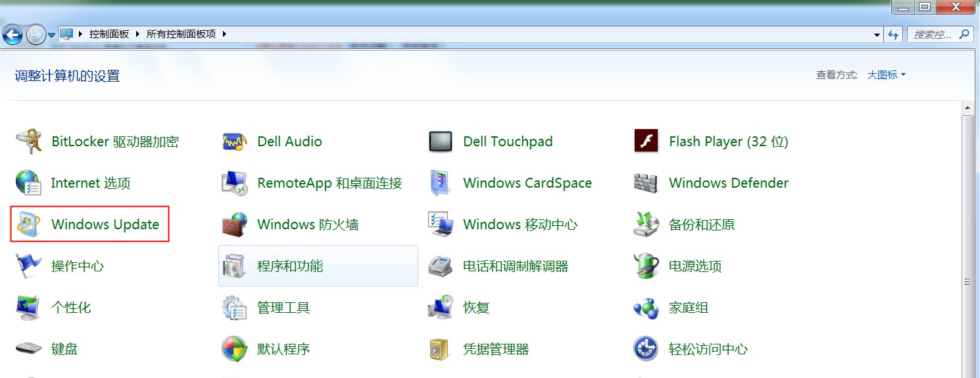Image resolution: width=980 pixels, height=378 pixels.
Task: Click the 备份和还原 backup icon
Action: tap(646, 225)
